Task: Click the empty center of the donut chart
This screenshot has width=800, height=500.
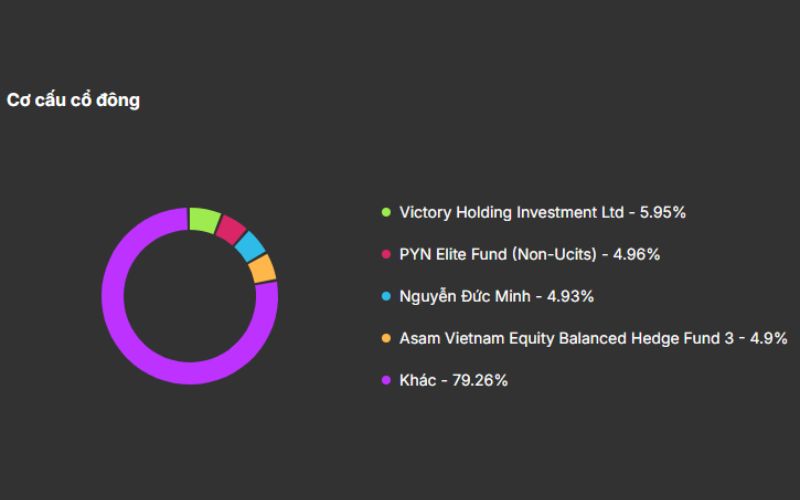Action: pyautogui.click(x=189, y=296)
